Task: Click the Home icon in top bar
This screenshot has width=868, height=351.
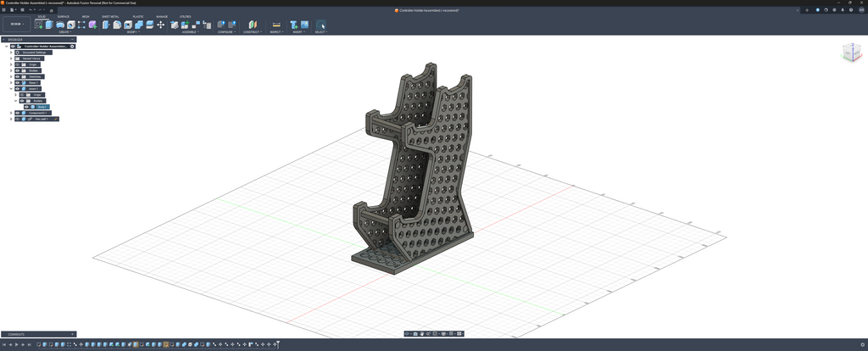Action: [52, 10]
